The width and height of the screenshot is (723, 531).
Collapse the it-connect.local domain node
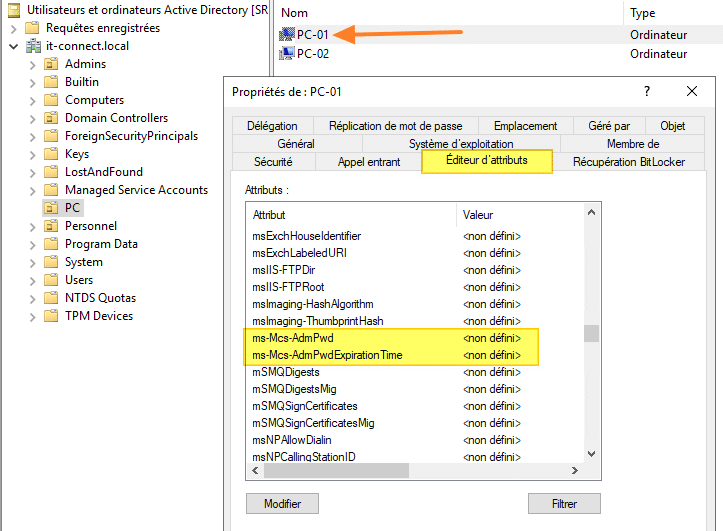point(14,47)
